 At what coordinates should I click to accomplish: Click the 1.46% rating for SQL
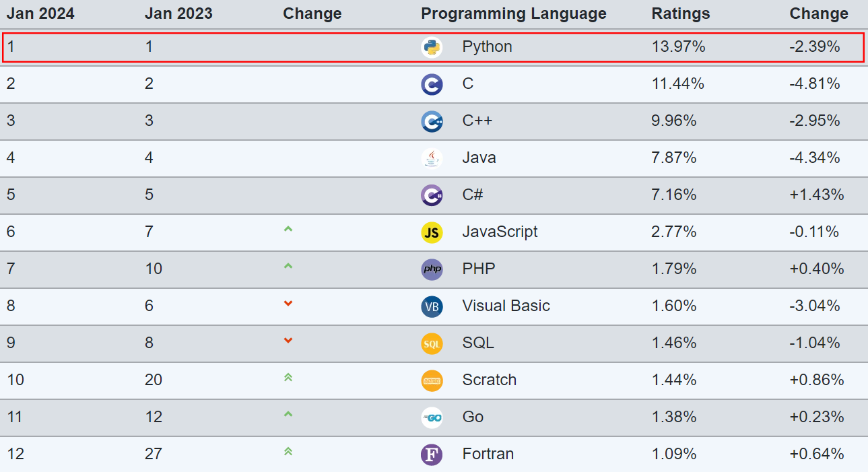tap(674, 343)
